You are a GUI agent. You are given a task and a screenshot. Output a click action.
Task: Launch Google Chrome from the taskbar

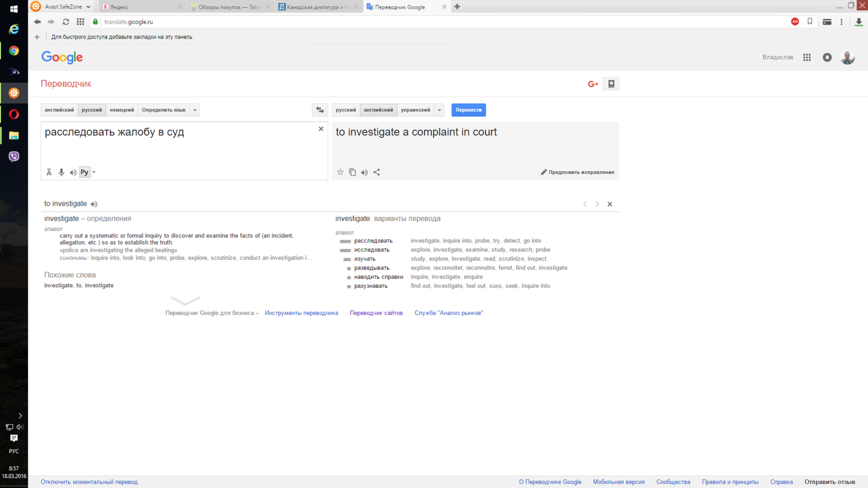tap(14, 50)
